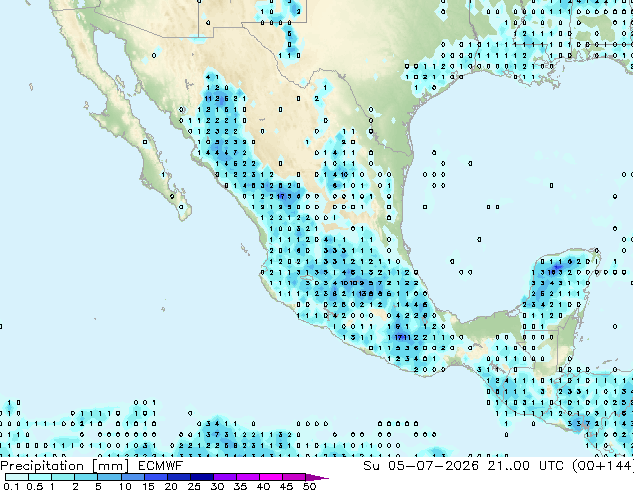The height and width of the screenshot is (490, 634).
Task: Select the 2–5 mm legend color swatch
Action: pos(86,477)
